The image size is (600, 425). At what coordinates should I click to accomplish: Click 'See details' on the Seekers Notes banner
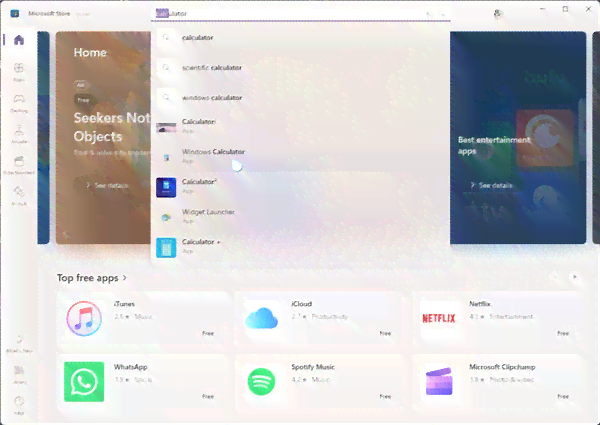point(107,186)
